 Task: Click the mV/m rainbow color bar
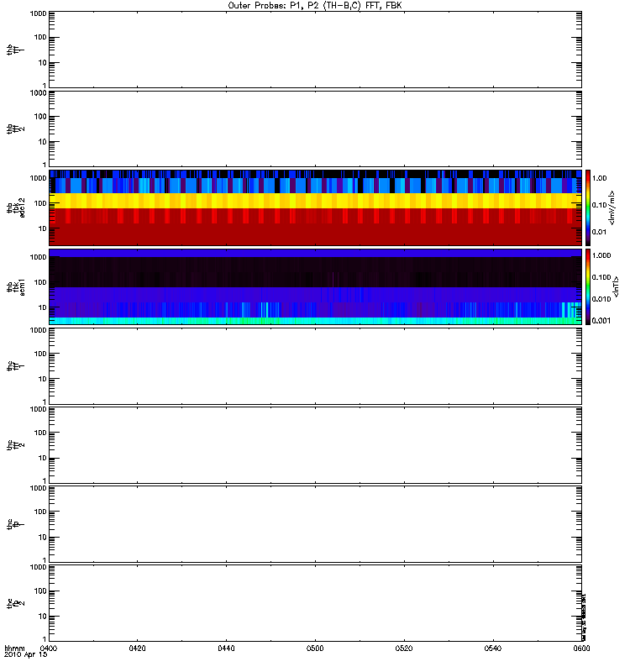coord(588,207)
